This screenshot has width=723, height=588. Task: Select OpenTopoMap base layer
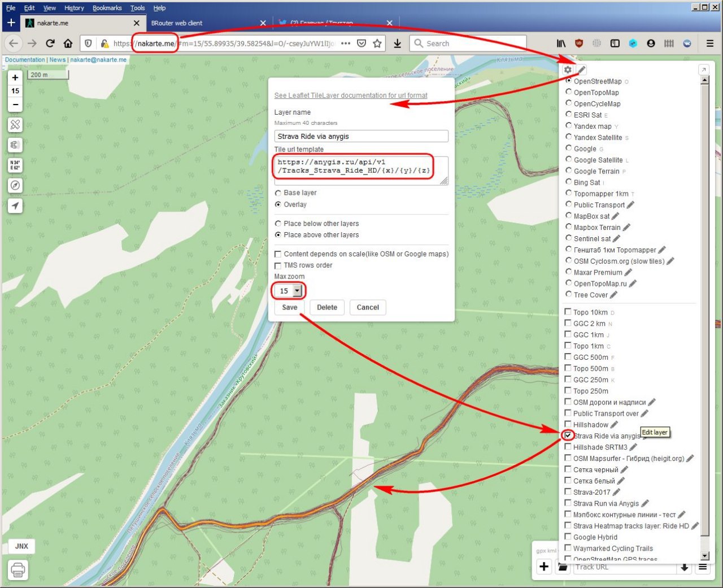[569, 92]
